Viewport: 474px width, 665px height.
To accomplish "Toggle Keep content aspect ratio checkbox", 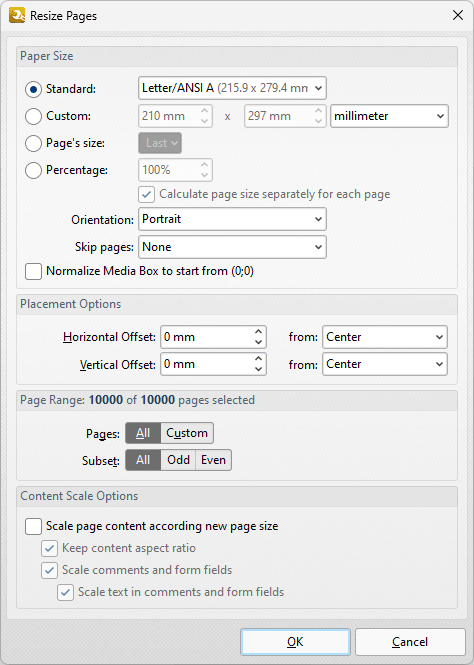I will (49, 548).
